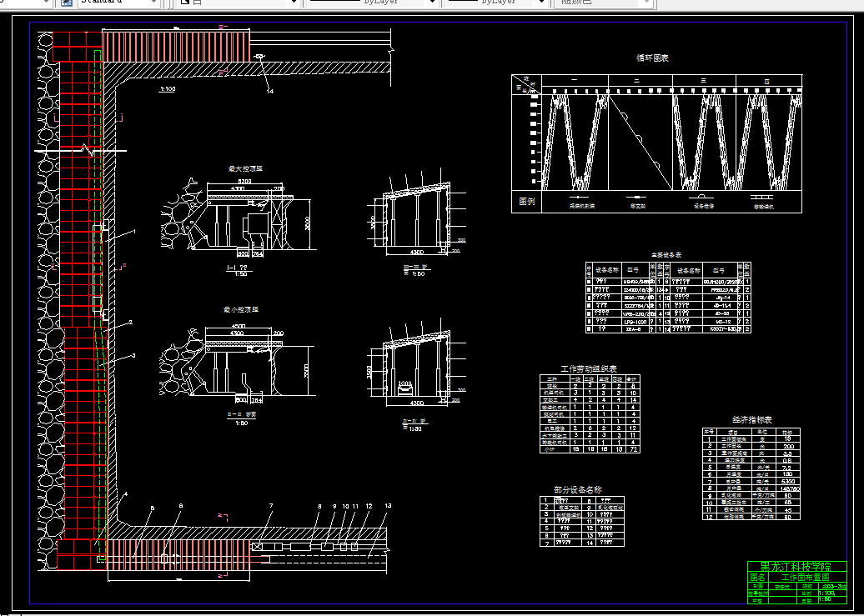This screenshot has height=616, width=864.
Task: Select 黑龙江科技学院 in the title block
Action: pos(796,567)
